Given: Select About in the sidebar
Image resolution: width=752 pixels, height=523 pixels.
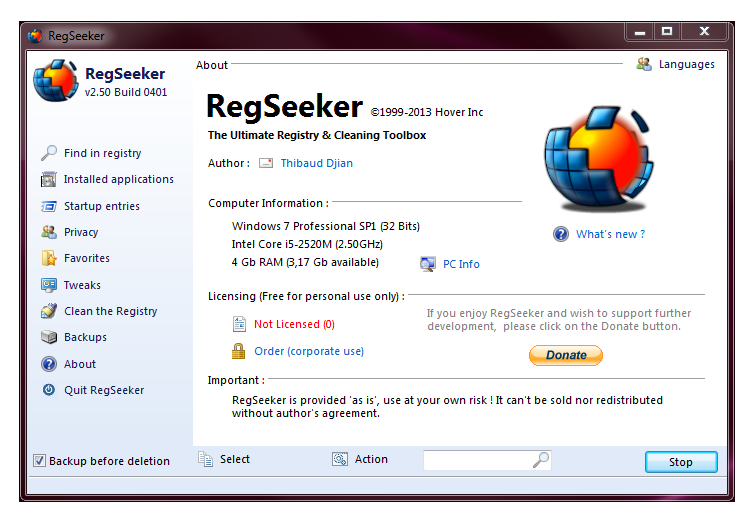Looking at the screenshot, I should coord(80,364).
